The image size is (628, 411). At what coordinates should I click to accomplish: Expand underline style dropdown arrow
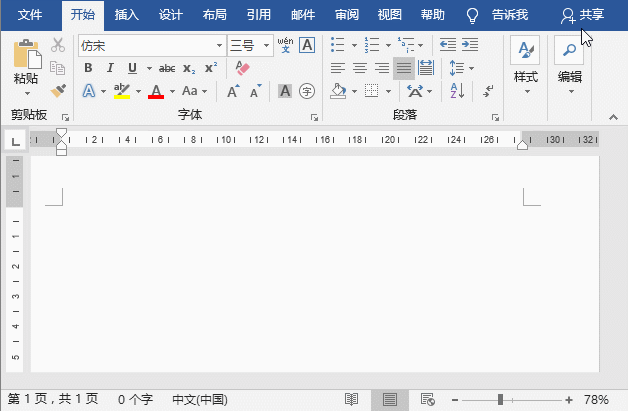click(x=149, y=68)
